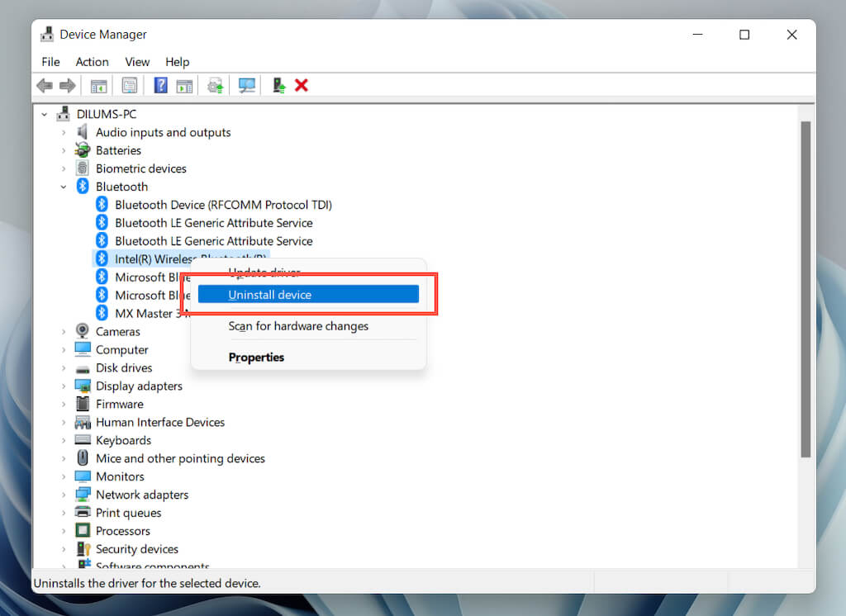Click the Back arrow toolbar icon
This screenshot has height=616, width=846.
point(45,85)
